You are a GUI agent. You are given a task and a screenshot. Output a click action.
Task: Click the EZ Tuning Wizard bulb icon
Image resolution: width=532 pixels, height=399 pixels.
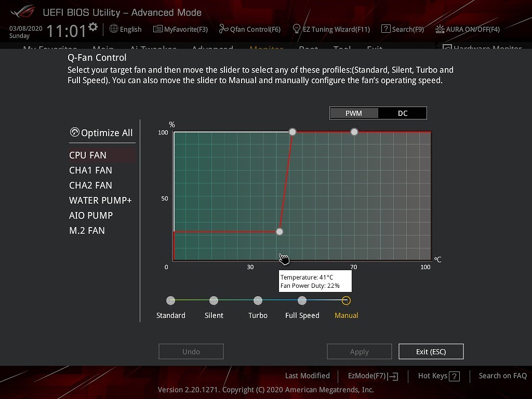pyautogui.click(x=297, y=29)
